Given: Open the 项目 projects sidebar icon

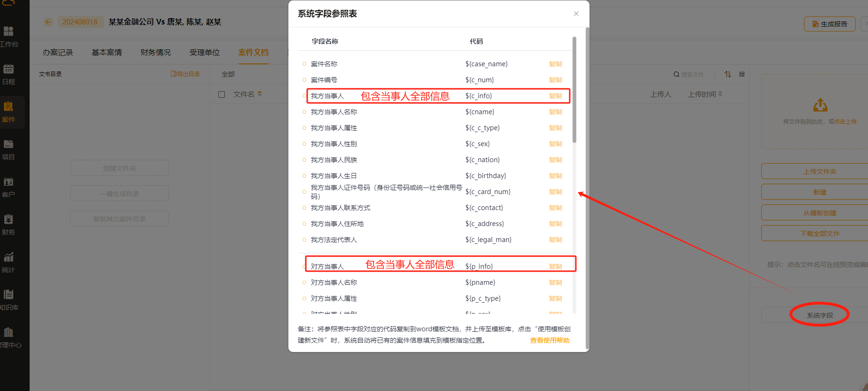Looking at the screenshot, I should (8, 144).
